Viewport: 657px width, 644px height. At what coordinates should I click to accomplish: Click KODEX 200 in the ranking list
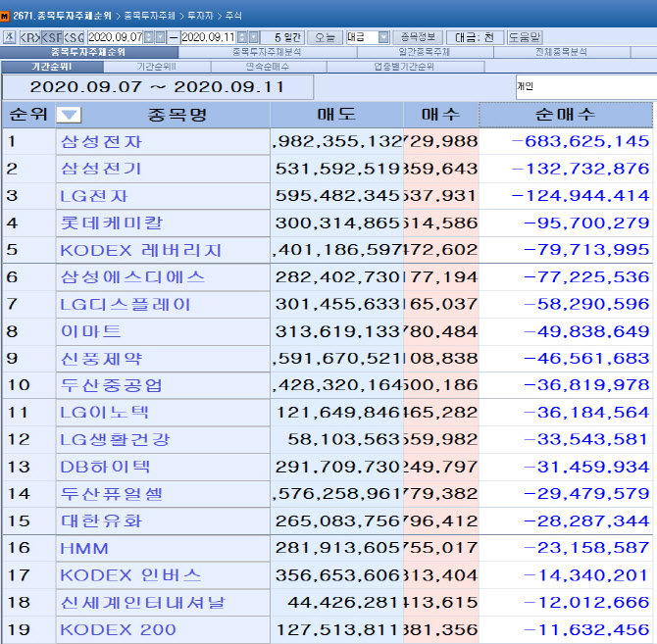click(118, 629)
